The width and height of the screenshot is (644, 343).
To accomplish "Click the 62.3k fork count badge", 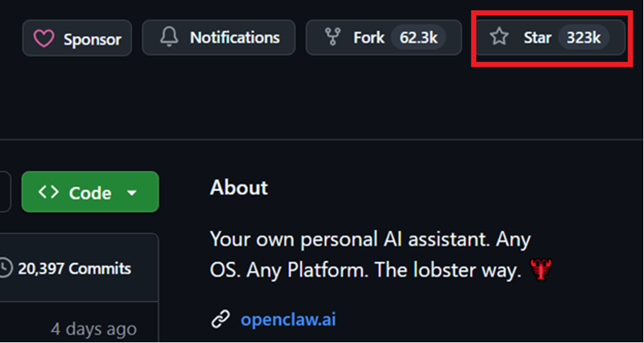I will 418,37.
